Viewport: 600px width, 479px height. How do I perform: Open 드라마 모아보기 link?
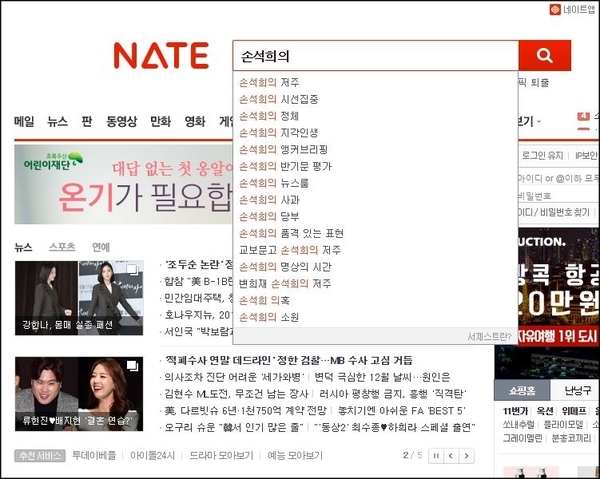[x=222, y=456]
